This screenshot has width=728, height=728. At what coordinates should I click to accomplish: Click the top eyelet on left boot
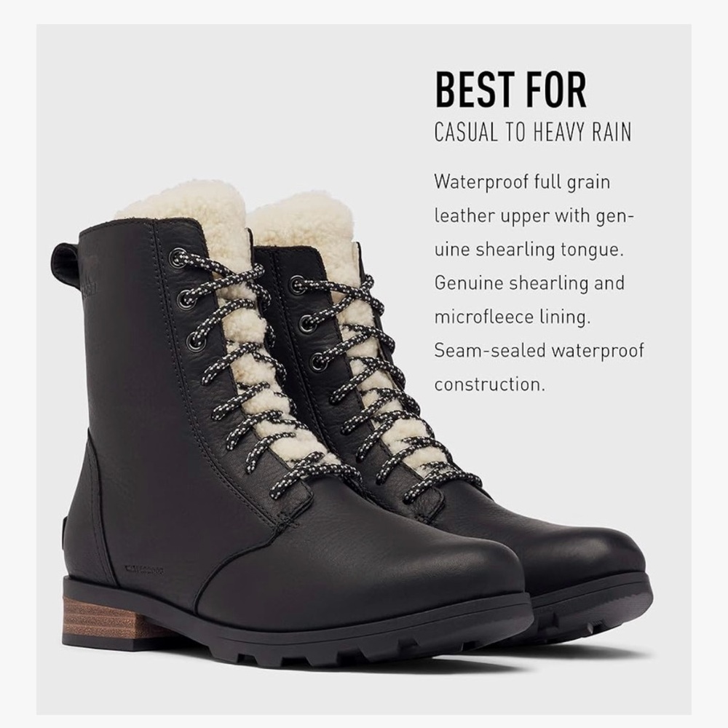178,257
